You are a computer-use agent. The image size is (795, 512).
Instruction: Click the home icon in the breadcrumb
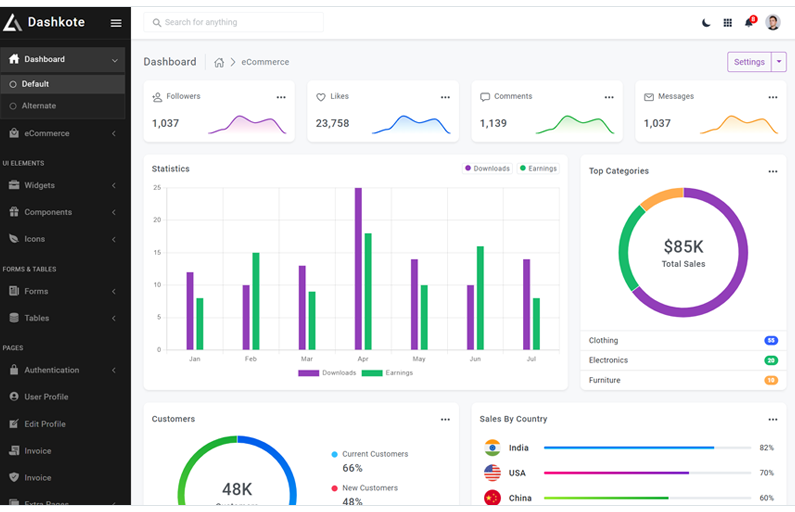(x=219, y=62)
